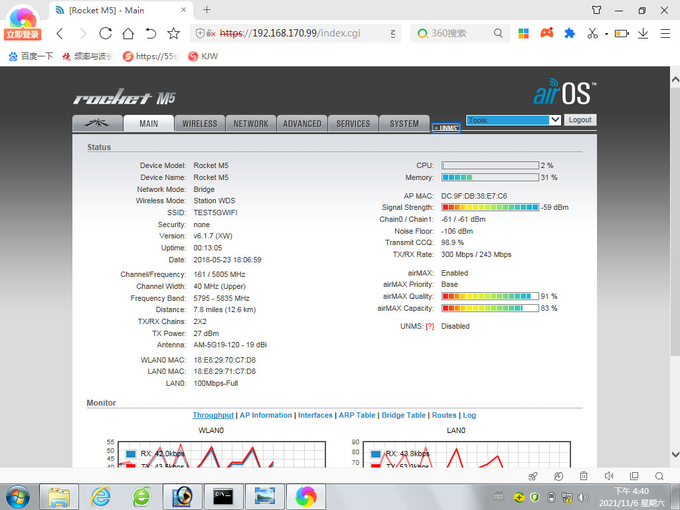Close the Rocket M5 tab
The height and width of the screenshot is (510, 680).
pyautogui.click(x=183, y=10)
